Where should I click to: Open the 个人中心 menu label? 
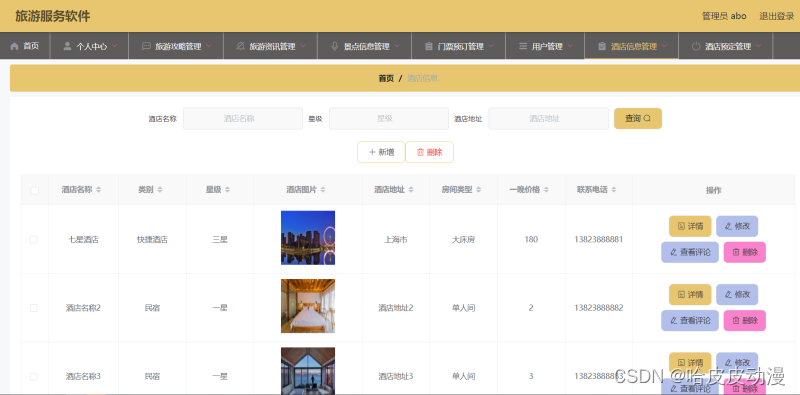[92, 46]
